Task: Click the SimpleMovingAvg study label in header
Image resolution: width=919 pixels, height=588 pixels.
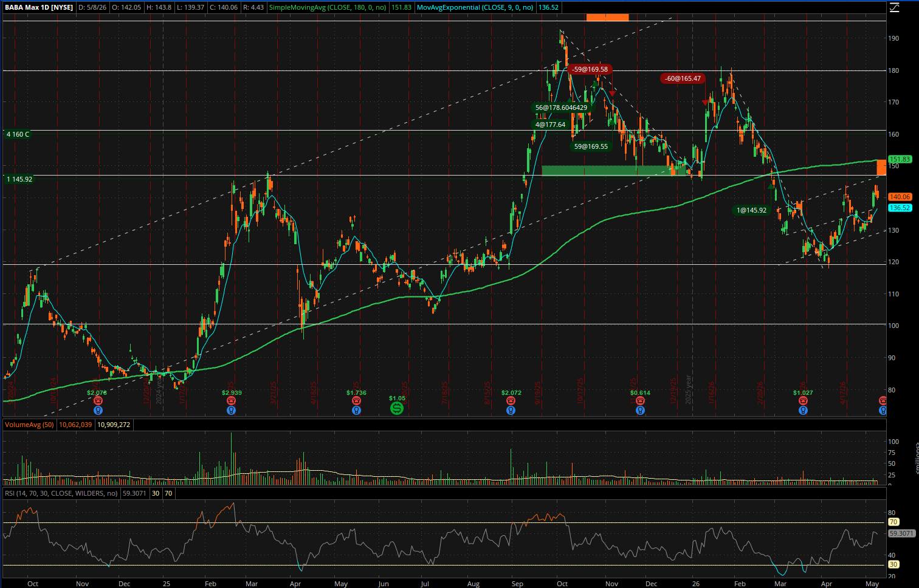Action: (x=328, y=7)
